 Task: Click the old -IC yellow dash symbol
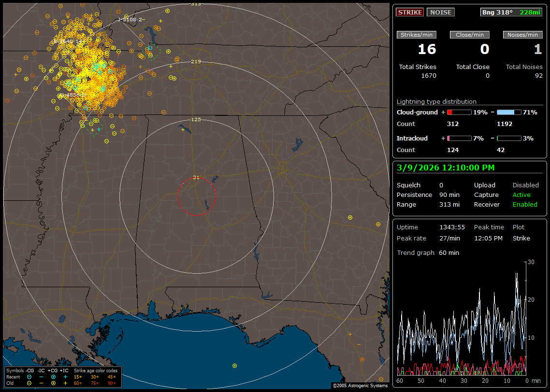[41, 383]
